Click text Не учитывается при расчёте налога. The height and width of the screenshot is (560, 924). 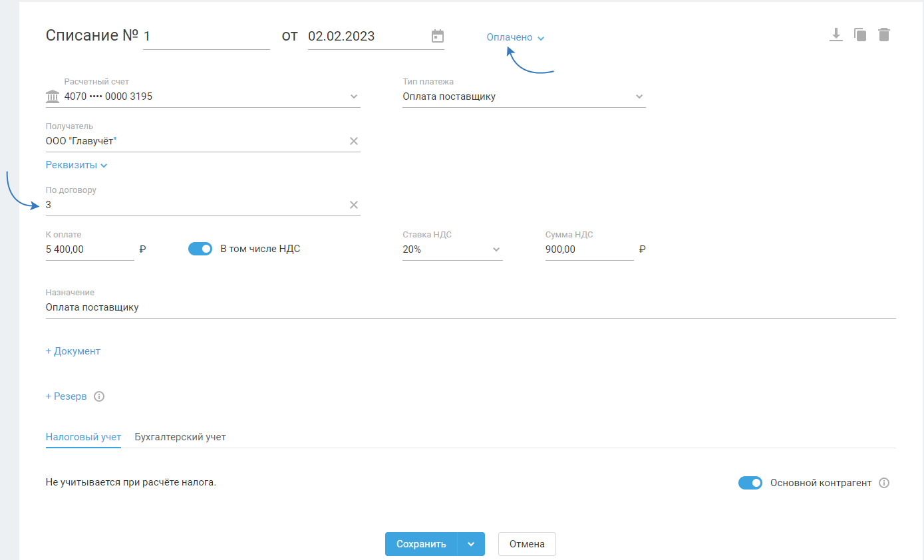[x=131, y=483]
